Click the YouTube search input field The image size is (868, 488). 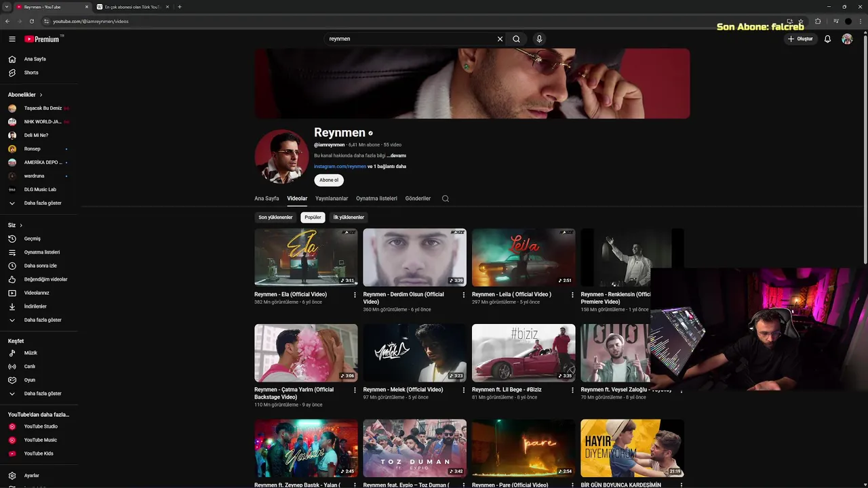coord(410,39)
